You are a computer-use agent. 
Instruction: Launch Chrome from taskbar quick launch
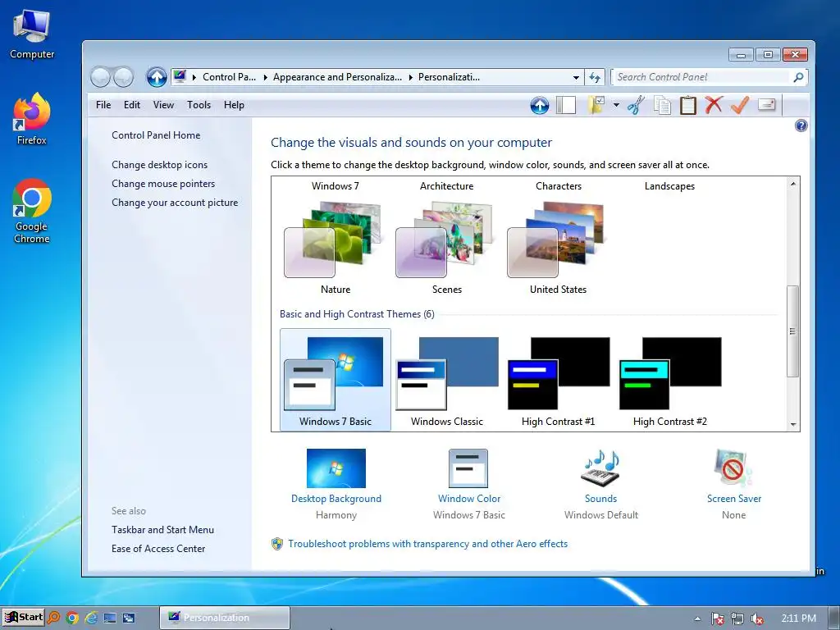[x=72, y=619]
